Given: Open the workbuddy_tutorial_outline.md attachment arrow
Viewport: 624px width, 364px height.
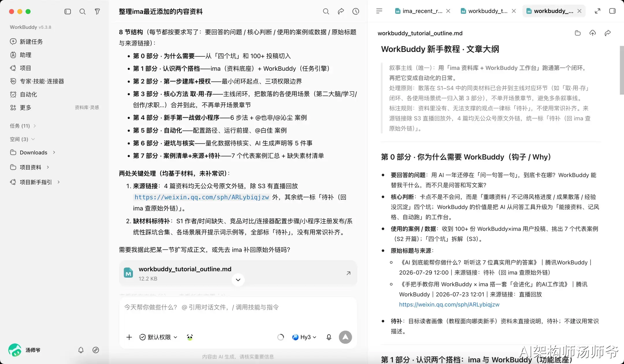Looking at the screenshot, I should 348,273.
